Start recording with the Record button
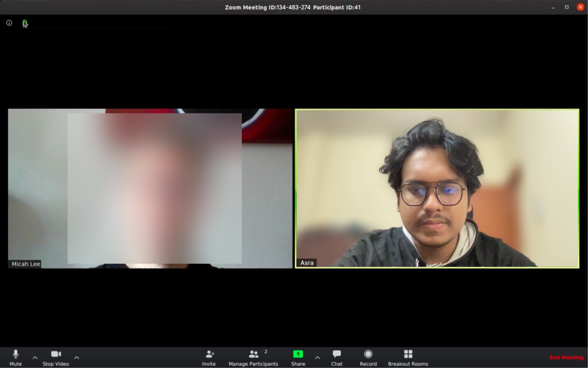Screen dimensions: 588x368 (368, 357)
